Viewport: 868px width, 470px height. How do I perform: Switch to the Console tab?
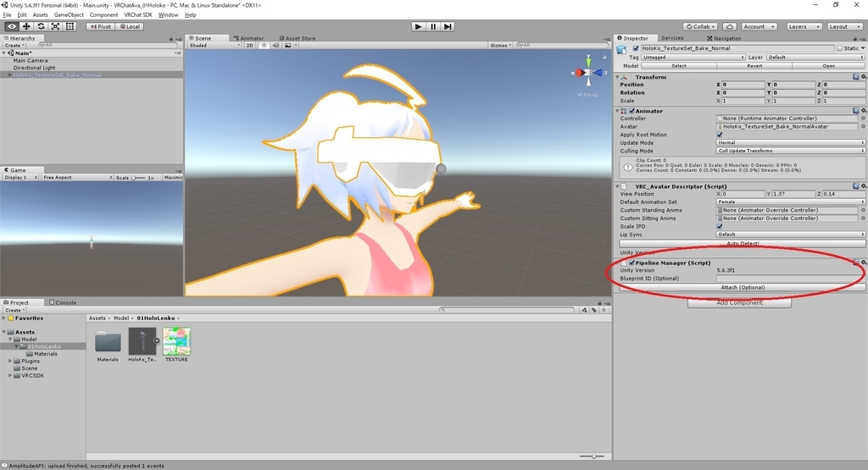point(63,302)
